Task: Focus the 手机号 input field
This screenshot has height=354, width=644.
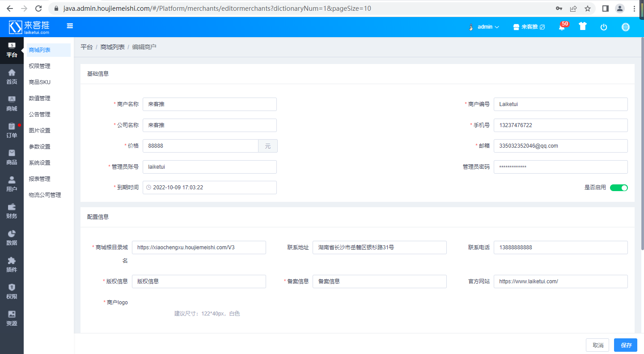Action: click(x=561, y=125)
